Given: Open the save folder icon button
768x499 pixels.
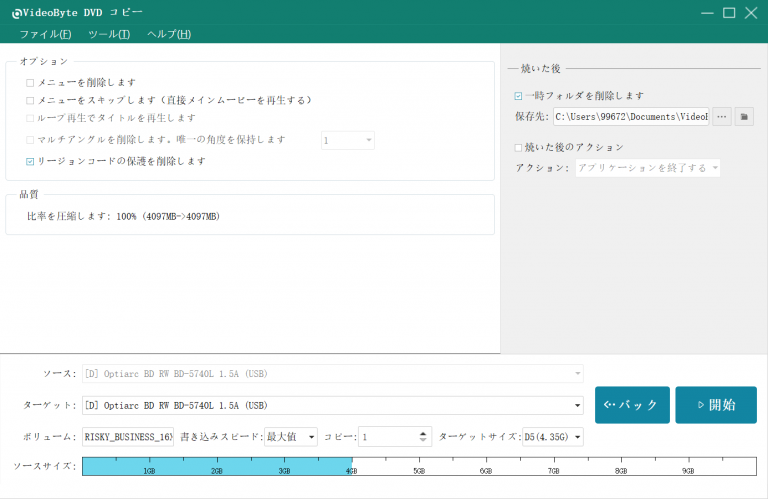Looking at the screenshot, I should [x=744, y=117].
